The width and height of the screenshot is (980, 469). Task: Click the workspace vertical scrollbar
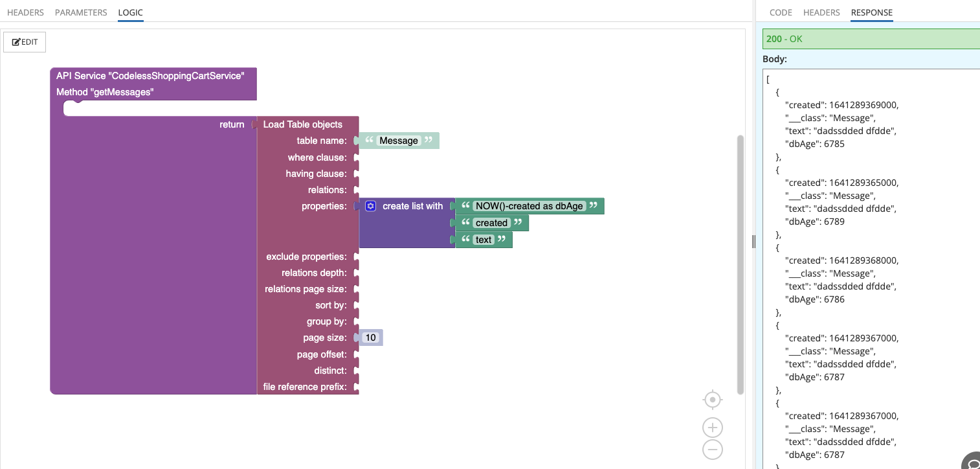[x=741, y=264]
